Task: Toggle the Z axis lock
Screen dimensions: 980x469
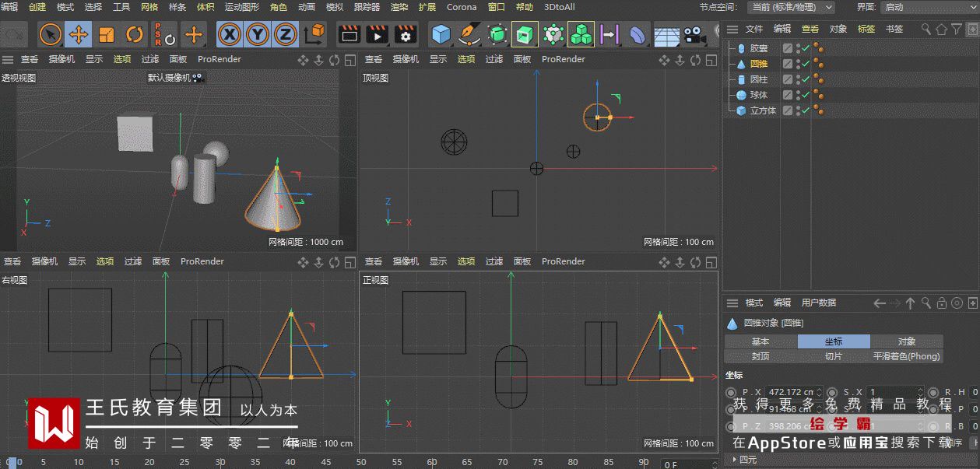Action: tap(286, 34)
